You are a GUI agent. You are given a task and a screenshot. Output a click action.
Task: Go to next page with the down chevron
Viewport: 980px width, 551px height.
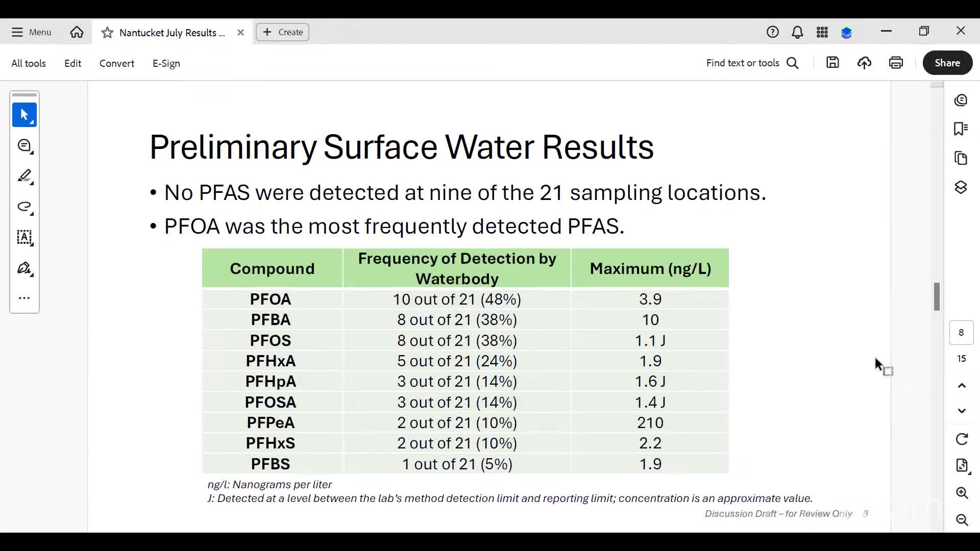[x=963, y=411]
